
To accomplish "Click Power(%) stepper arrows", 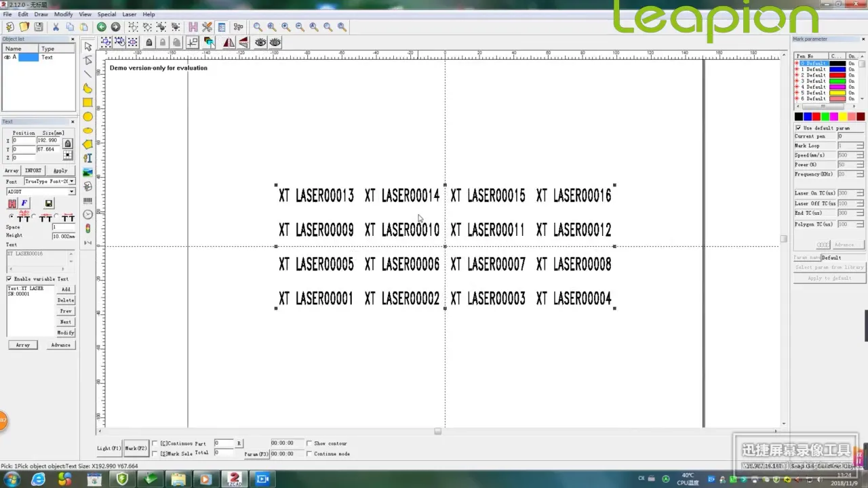I will tap(860, 165).
